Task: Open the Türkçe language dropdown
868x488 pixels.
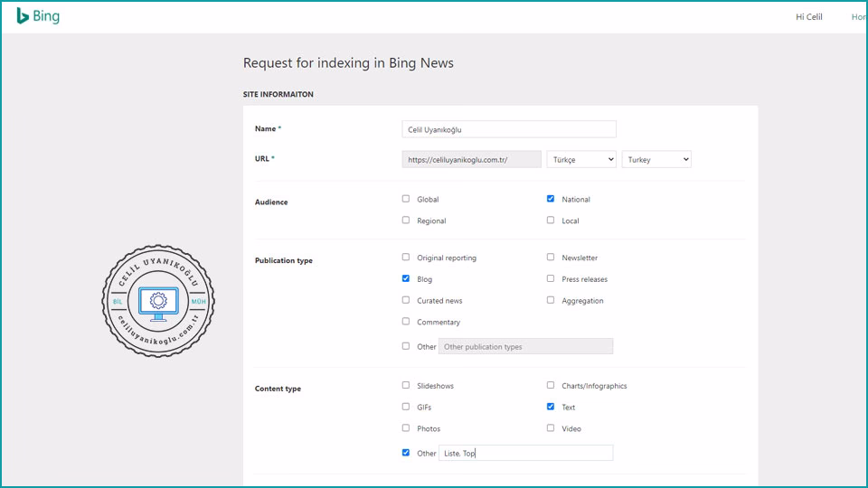Action: 581,159
